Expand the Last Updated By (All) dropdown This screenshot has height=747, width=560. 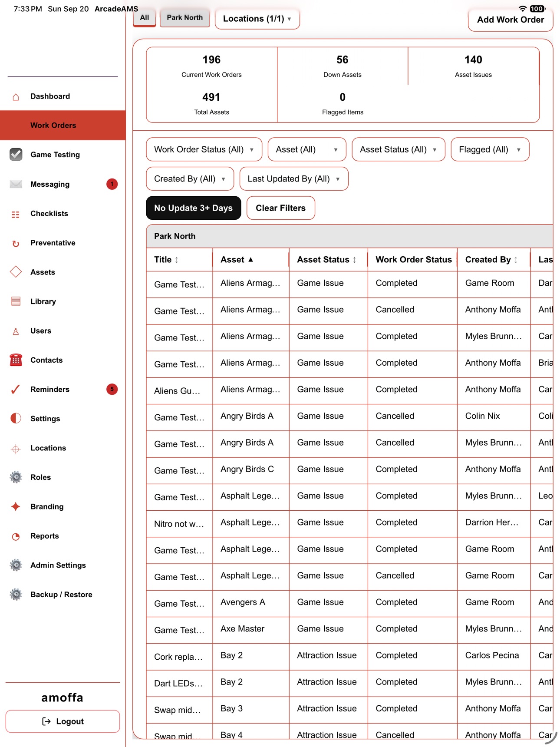click(x=294, y=178)
